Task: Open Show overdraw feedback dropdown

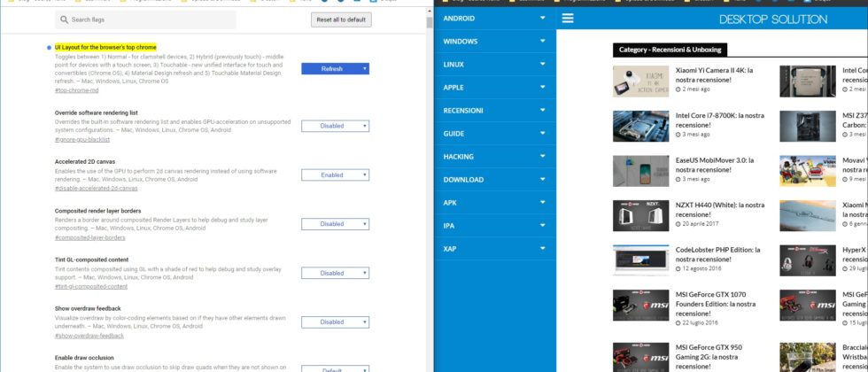Action: pos(335,322)
